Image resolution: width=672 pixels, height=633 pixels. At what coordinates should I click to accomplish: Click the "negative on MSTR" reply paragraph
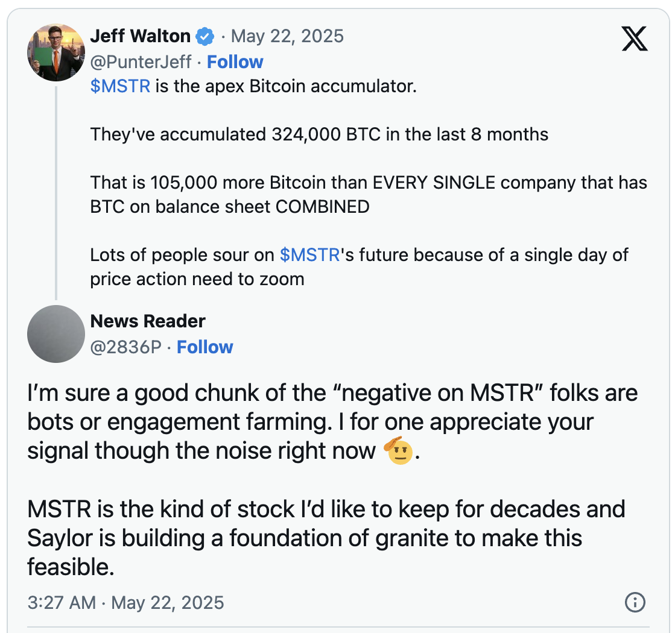(x=332, y=422)
